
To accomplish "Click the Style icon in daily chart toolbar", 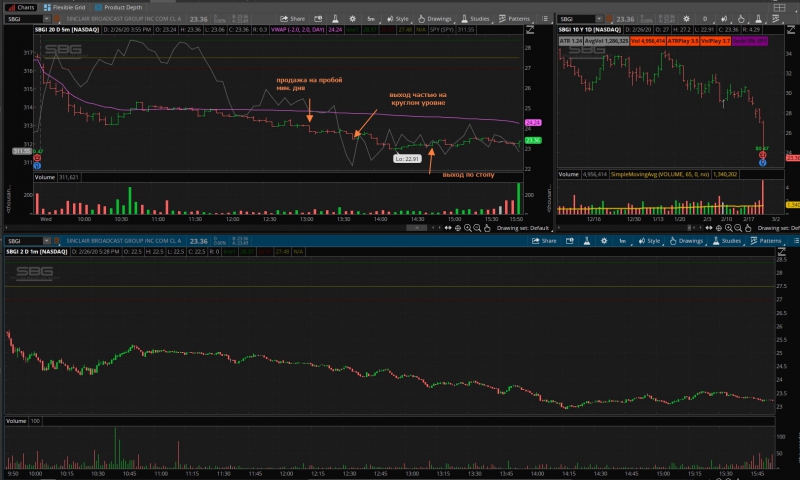I will pyautogui.click(x=724, y=19).
